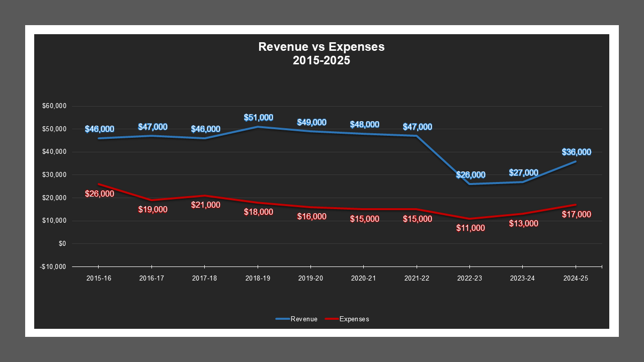Click the $60,000 value axis label
Viewport: 644px width, 362px height.
click(x=55, y=106)
